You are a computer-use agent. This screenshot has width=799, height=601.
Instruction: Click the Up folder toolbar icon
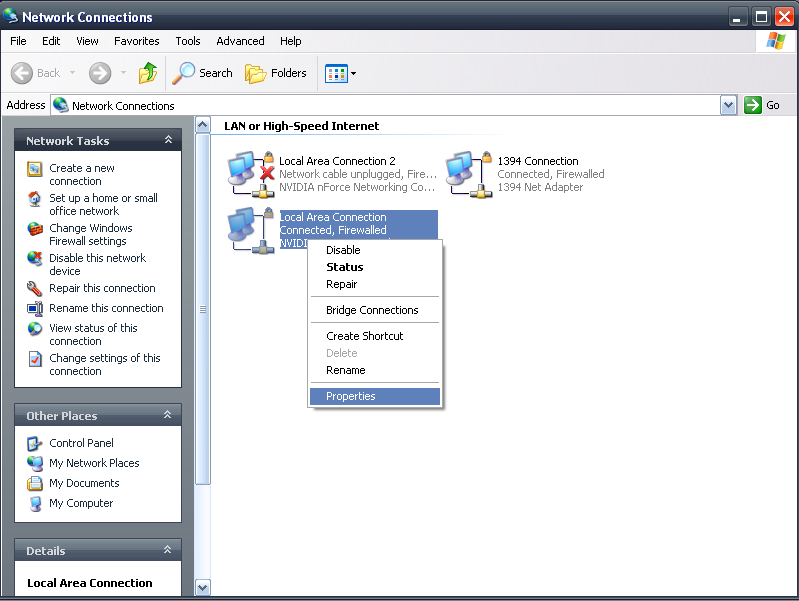click(148, 73)
